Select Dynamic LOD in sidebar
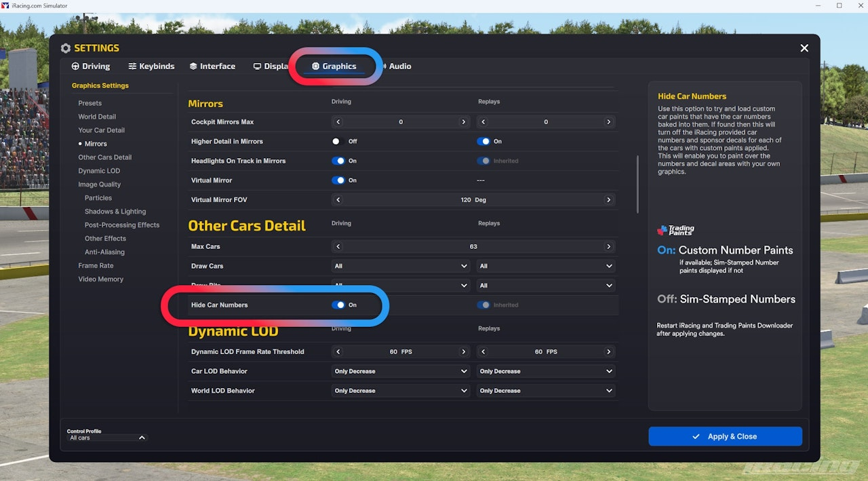Viewport: 868px width, 481px height. pyautogui.click(x=99, y=171)
